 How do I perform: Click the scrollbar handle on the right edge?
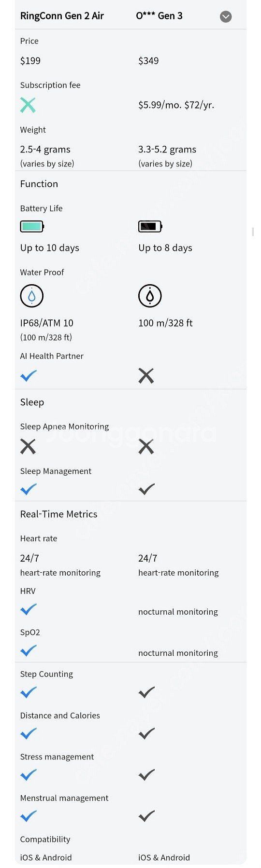click(x=253, y=232)
